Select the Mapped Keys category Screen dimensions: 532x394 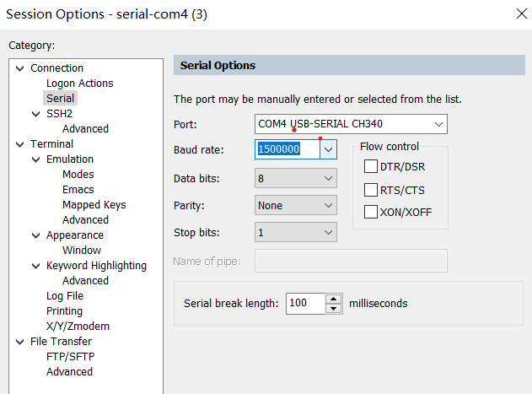(94, 205)
